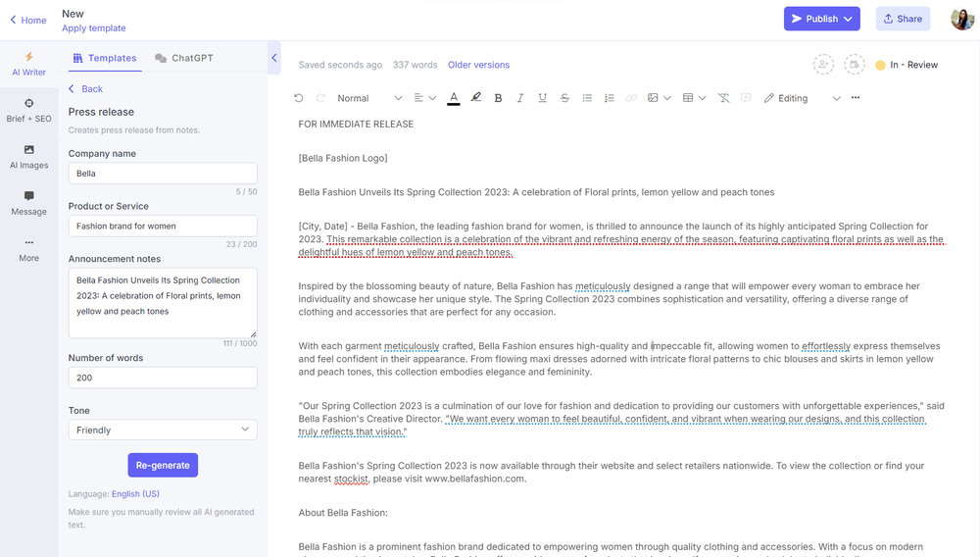The width and height of the screenshot is (980, 557).
Task: Click the 'About Bella Fashion:' heading
Action: 342,513
